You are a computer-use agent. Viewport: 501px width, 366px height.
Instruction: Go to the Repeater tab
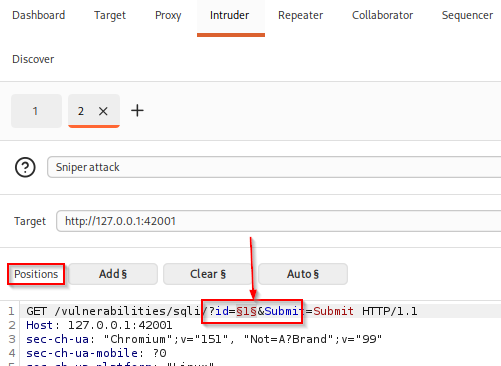coord(300,15)
